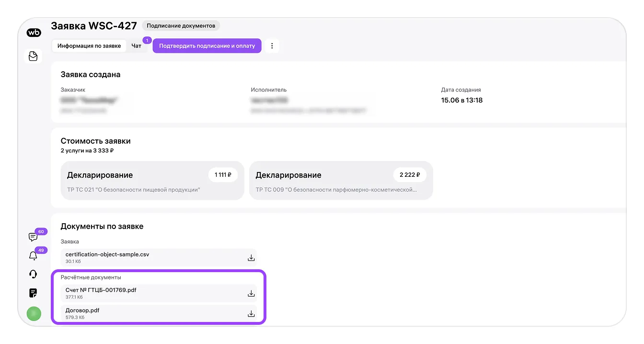
Task: Click the Заказчик label
Action: (73, 90)
